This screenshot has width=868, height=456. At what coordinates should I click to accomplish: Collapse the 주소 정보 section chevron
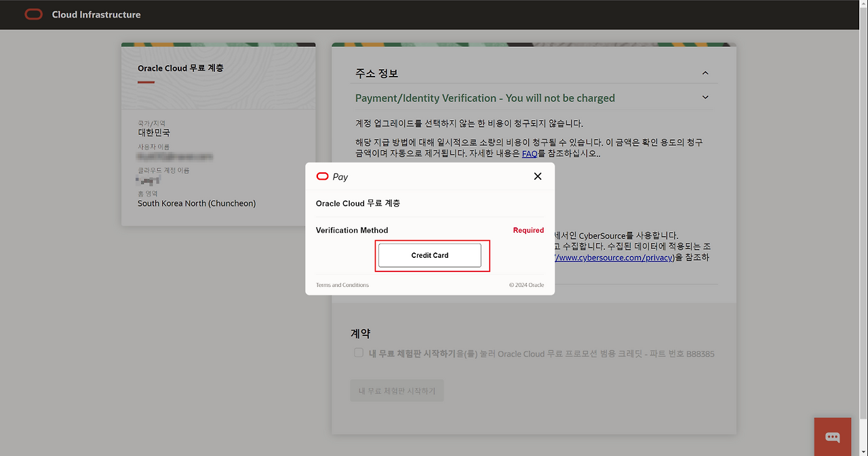pos(705,73)
